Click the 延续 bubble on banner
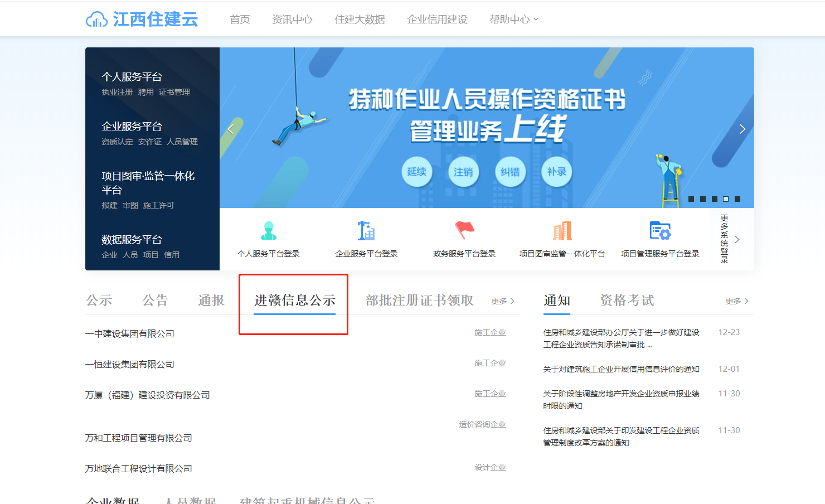This screenshot has width=825, height=504. pyautogui.click(x=417, y=172)
